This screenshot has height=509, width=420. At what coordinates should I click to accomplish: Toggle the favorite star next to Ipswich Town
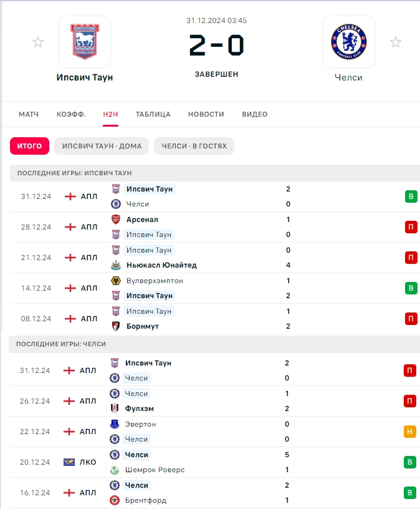(x=38, y=42)
